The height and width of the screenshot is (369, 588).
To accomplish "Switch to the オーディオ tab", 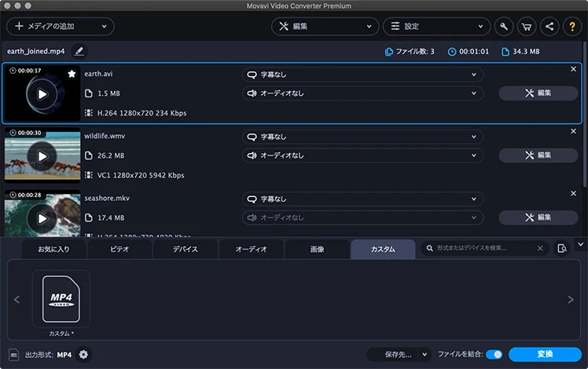I will pyautogui.click(x=252, y=250).
